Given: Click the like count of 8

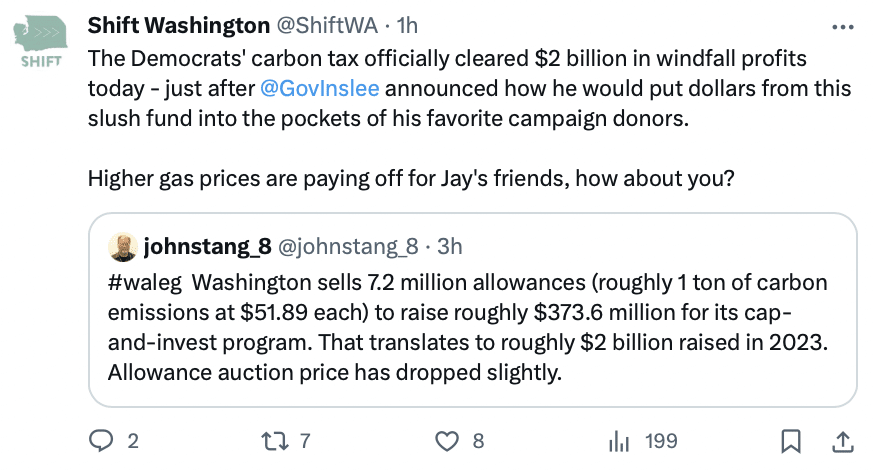Looking at the screenshot, I should tap(478, 440).
